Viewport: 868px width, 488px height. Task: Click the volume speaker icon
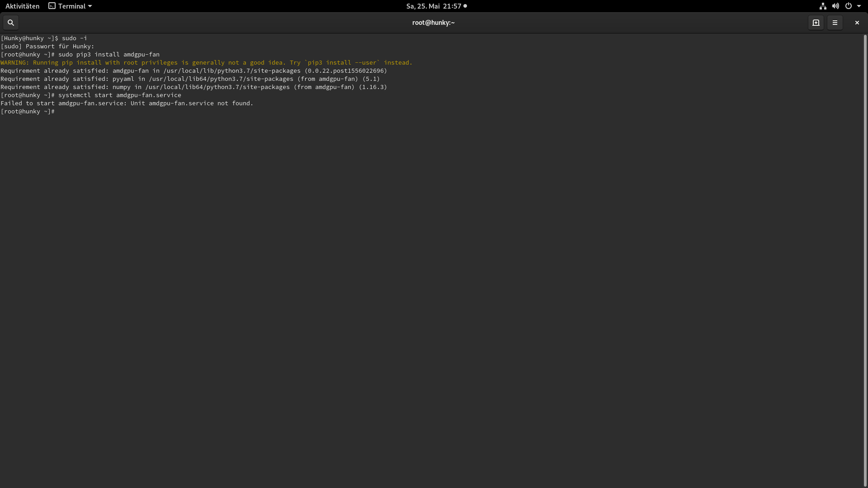click(835, 6)
